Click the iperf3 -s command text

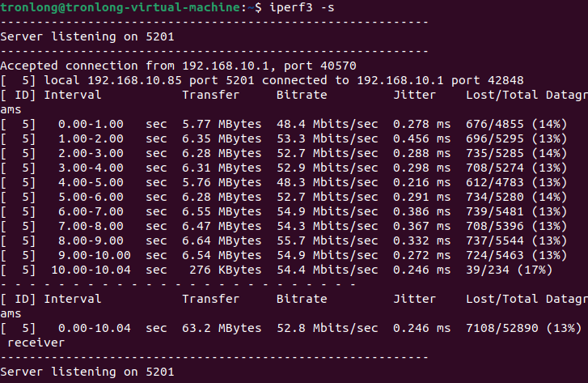point(302,7)
